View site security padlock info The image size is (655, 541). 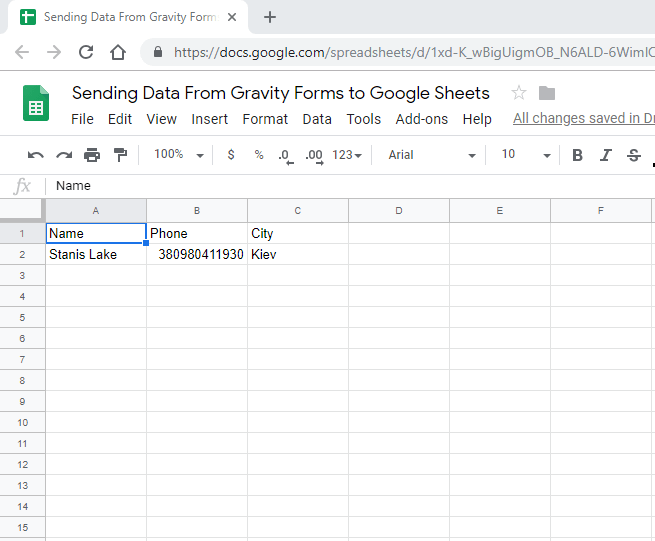pos(158,52)
